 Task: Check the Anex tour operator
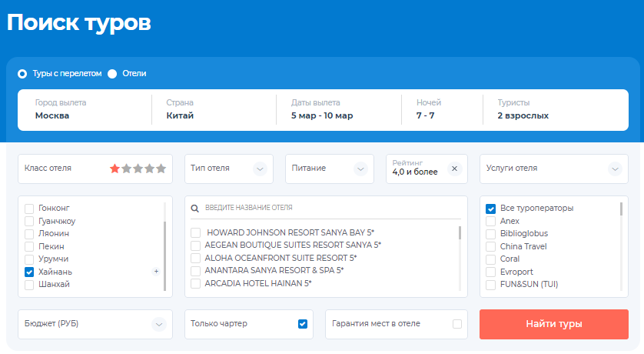point(490,221)
